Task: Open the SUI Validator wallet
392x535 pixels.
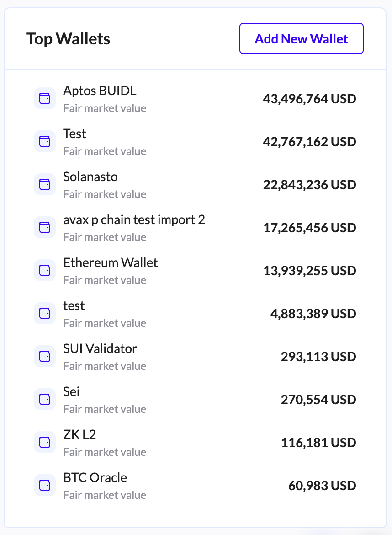Action: (x=100, y=349)
